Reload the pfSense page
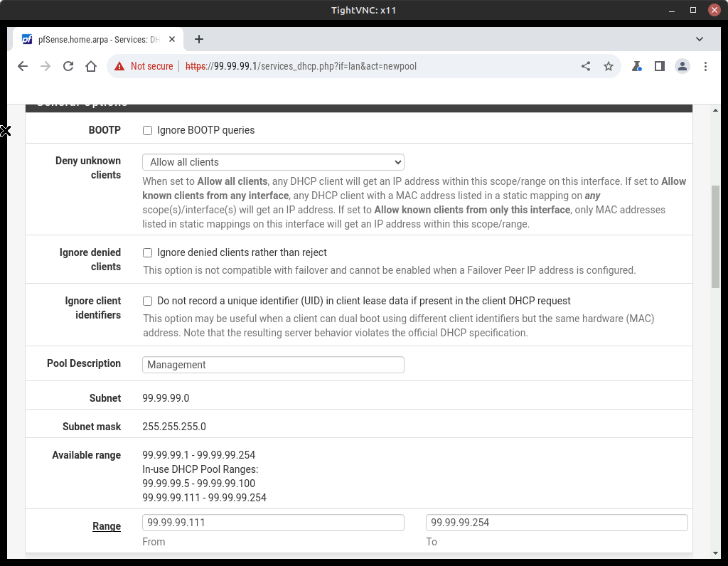728x566 pixels. point(68,66)
